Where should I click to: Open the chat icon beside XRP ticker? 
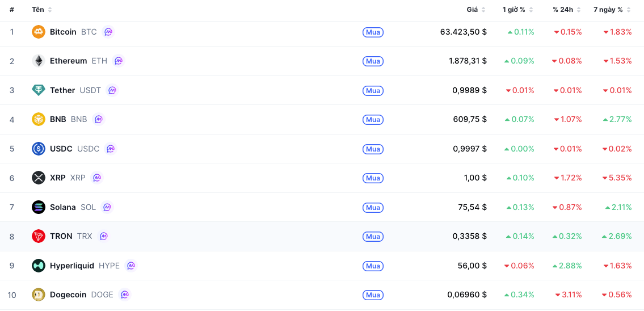point(96,178)
